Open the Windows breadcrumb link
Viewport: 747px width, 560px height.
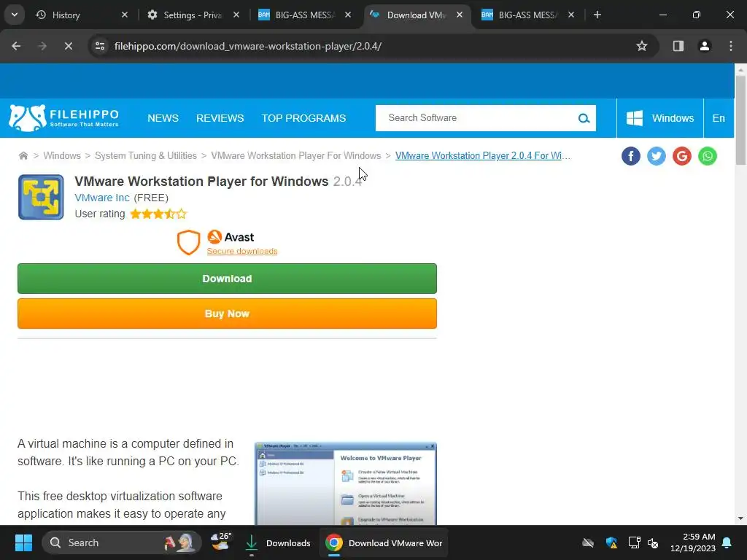pos(62,156)
